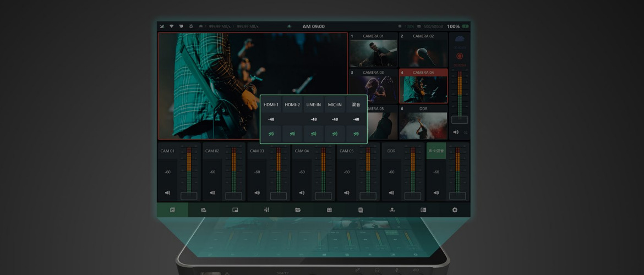Mute the CAM 05 channel
Image resolution: width=644 pixels, height=275 pixels.
347,193
